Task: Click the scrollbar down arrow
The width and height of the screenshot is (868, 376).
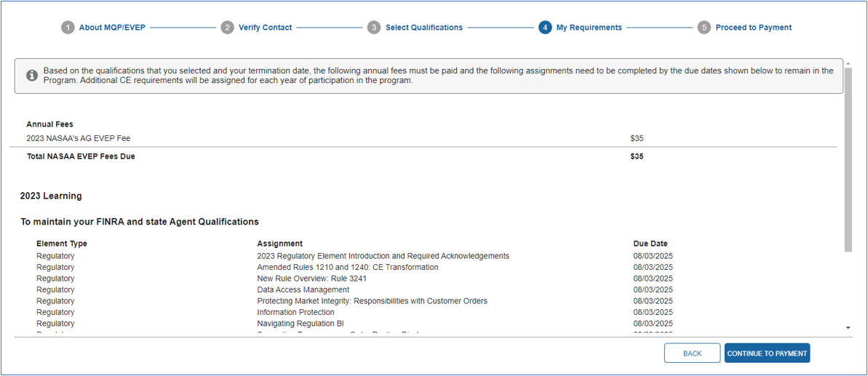Action: 848,328
